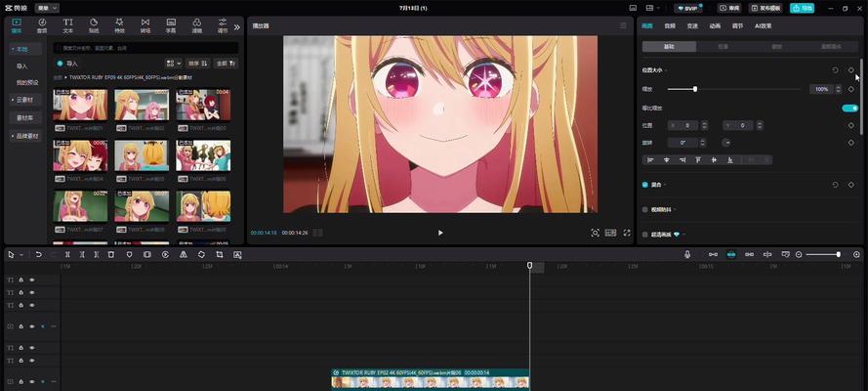Expand the 混合 blend section chevron

(665, 185)
